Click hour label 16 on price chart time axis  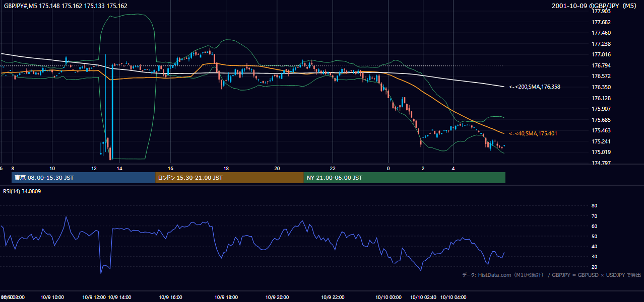(x=171, y=168)
